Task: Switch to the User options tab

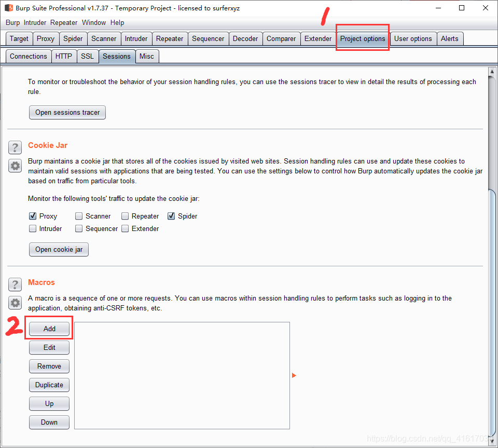Action: [413, 39]
